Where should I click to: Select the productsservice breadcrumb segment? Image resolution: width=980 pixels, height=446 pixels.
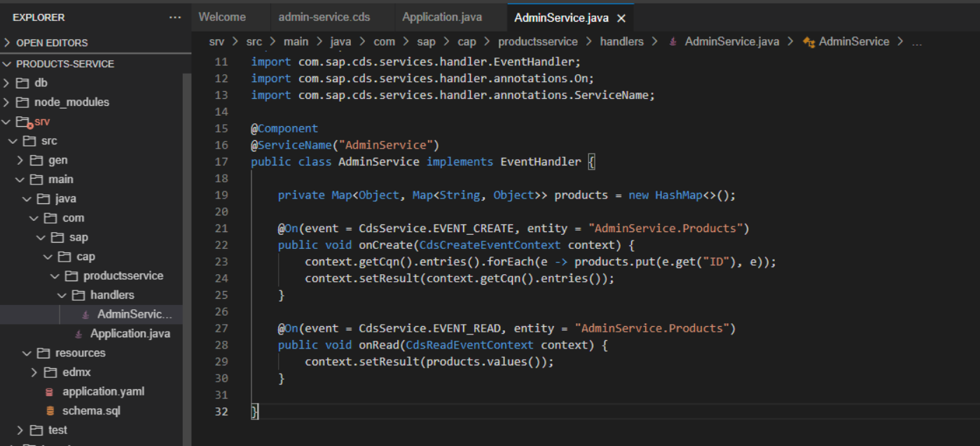tap(538, 41)
